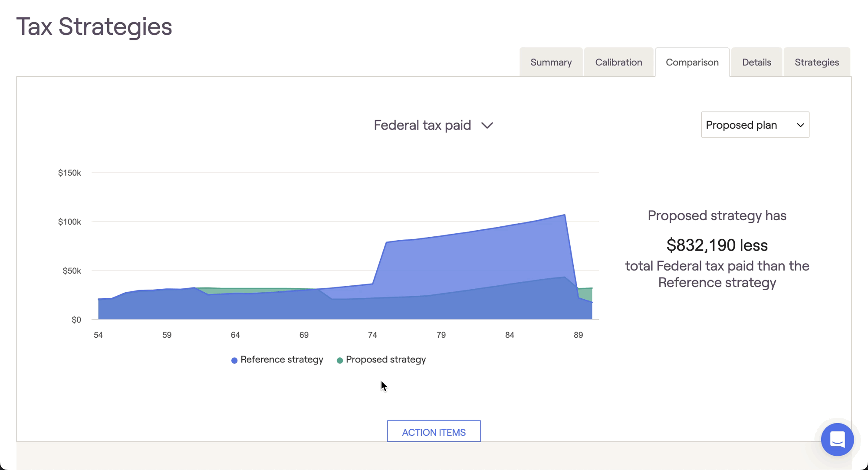The image size is (868, 470).
Task: Go to the Strategies tab
Action: (x=816, y=62)
